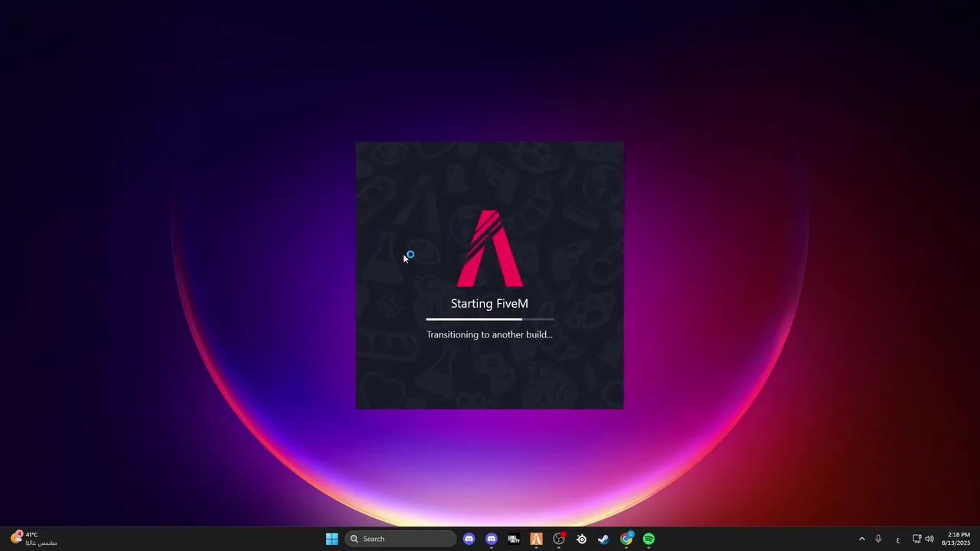Open SteelSeries GG taskbar icon

pos(581,539)
